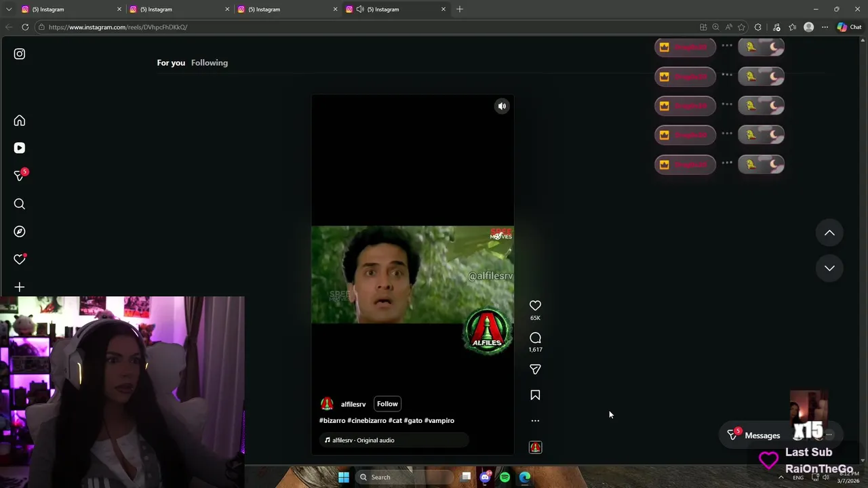
Task: Open direct messages icon with badge in sidebar
Action: pos(20,176)
